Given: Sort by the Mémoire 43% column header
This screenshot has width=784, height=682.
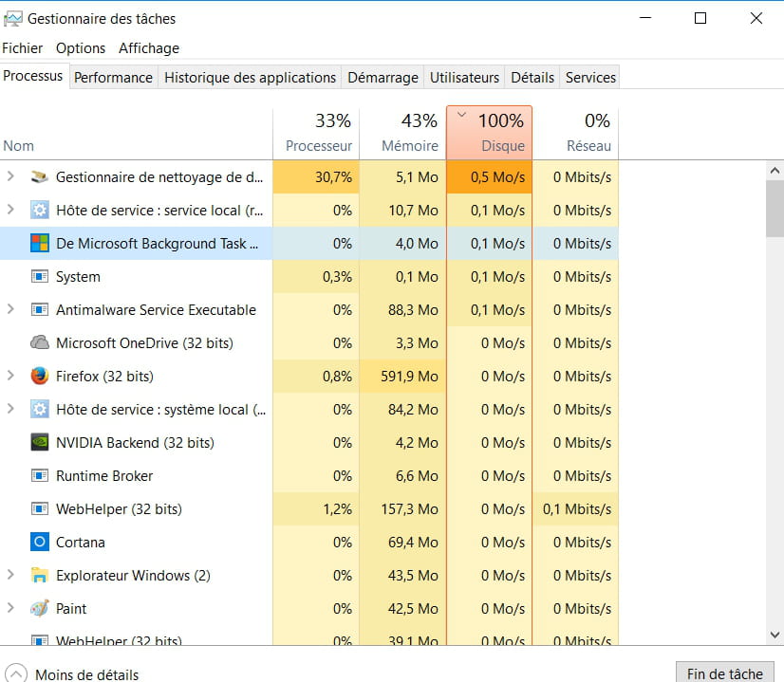Looking at the screenshot, I should pos(402,133).
